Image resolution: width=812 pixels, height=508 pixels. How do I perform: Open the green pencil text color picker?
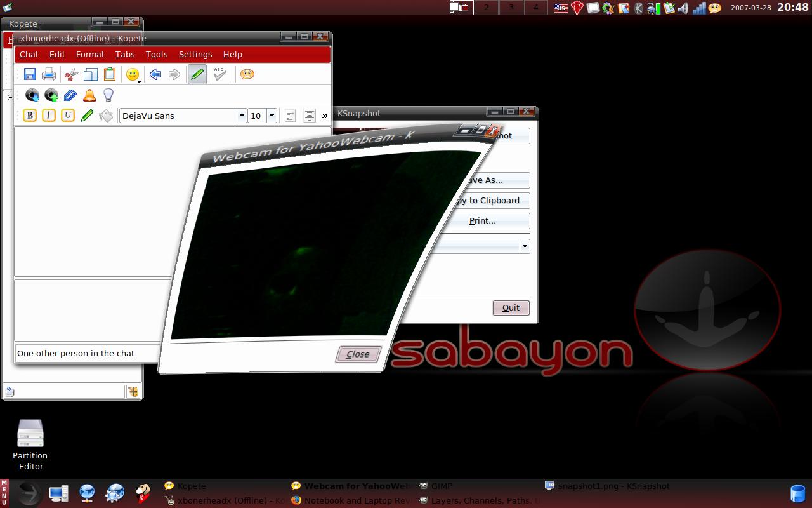(87, 116)
